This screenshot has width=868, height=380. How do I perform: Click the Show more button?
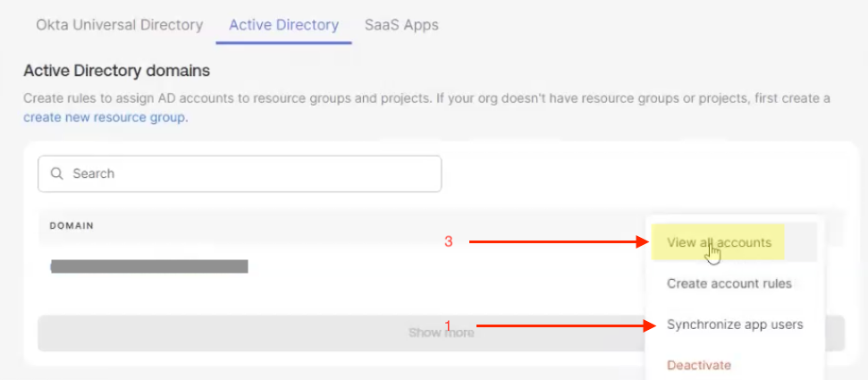click(x=442, y=333)
